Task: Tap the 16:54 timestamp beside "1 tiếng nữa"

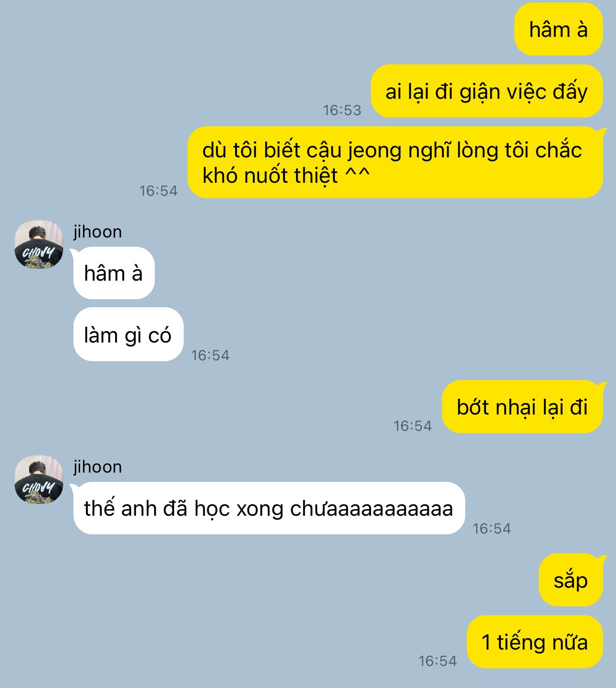Action: coord(438,661)
